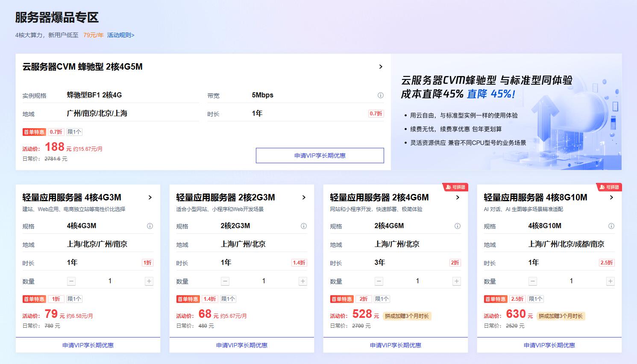Viewport: 637px width, 364px height.
Task: Open 云服务器CVM 蜂驰型 details arrow
Action: 381,67
